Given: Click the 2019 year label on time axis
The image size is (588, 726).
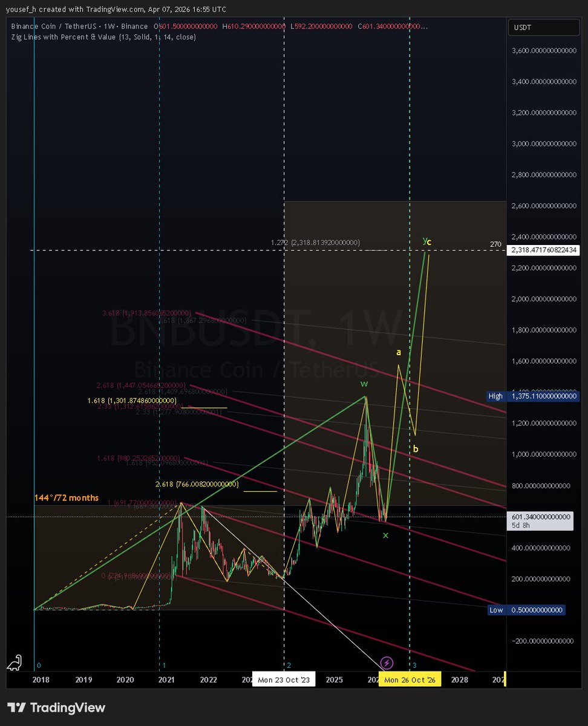Looking at the screenshot, I should 83,680.
